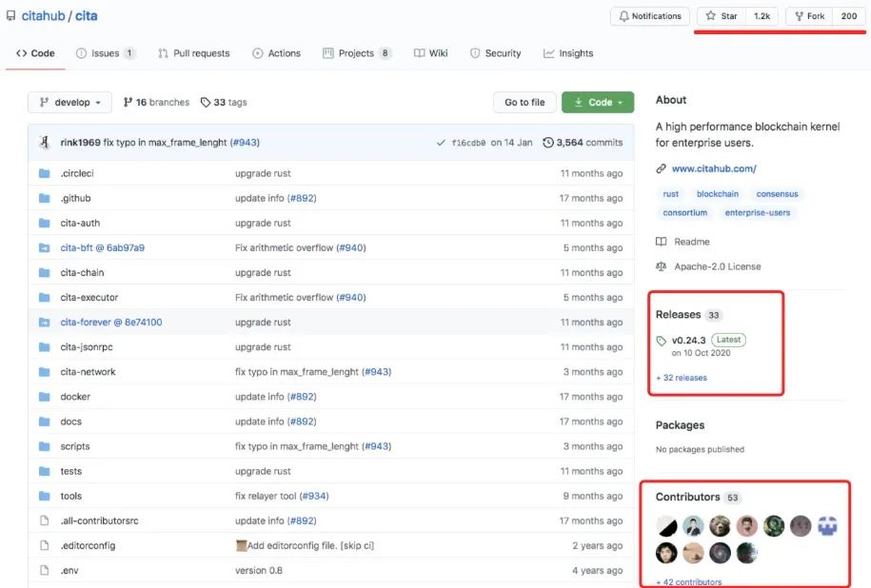
Task: Open the Contributors heading link
Action: pyautogui.click(x=698, y=497)
